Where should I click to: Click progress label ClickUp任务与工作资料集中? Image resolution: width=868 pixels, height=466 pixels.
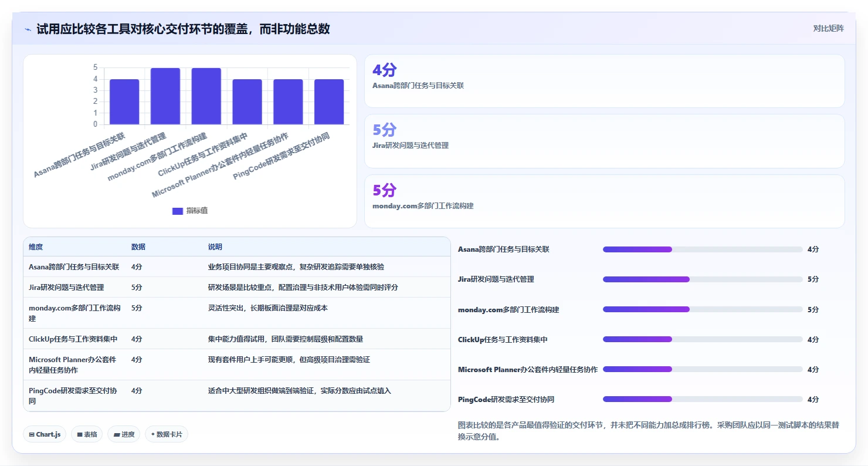pyautogui.click(x=503, y=339)
